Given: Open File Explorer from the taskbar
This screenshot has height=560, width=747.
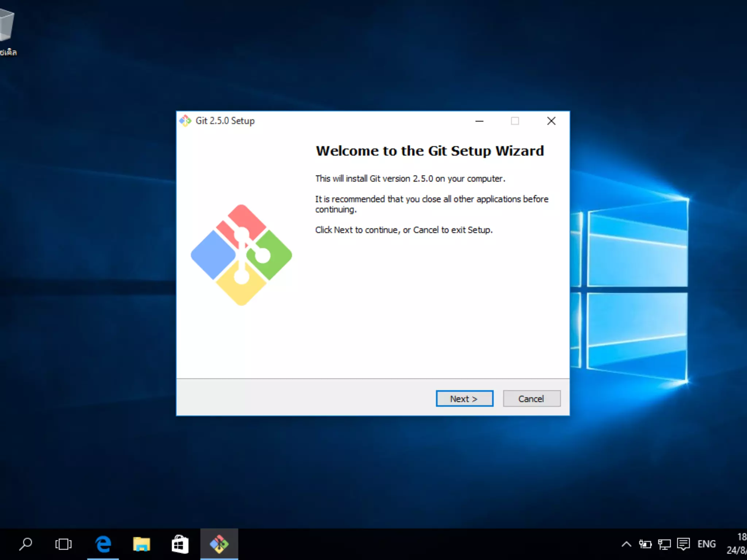Looking at the screenshot, I should click(x=141, y=544).
